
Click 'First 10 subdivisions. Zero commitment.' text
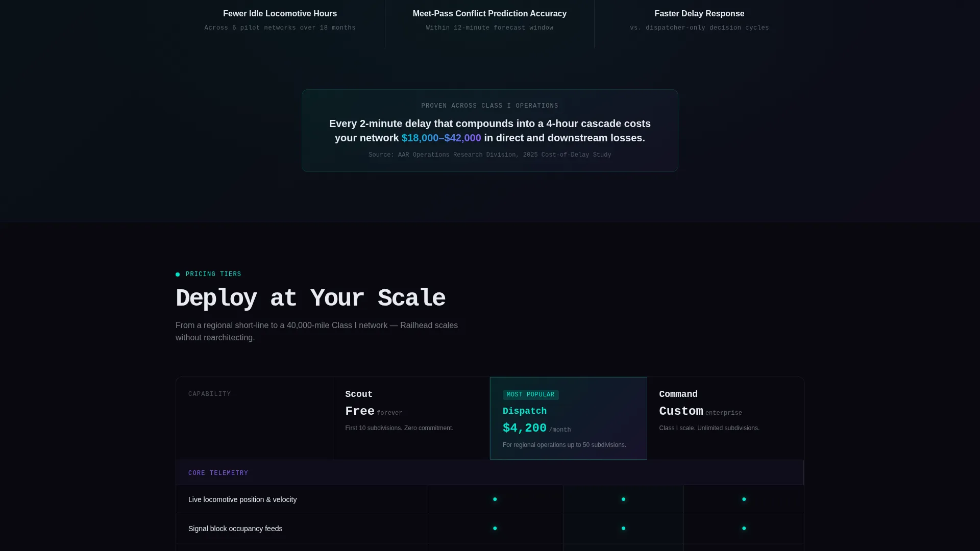point(399,428)
